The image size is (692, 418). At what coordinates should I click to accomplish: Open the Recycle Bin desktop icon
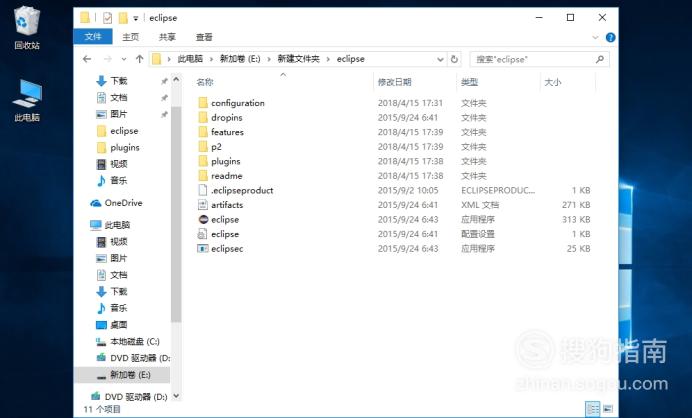[x=27, y=27]
